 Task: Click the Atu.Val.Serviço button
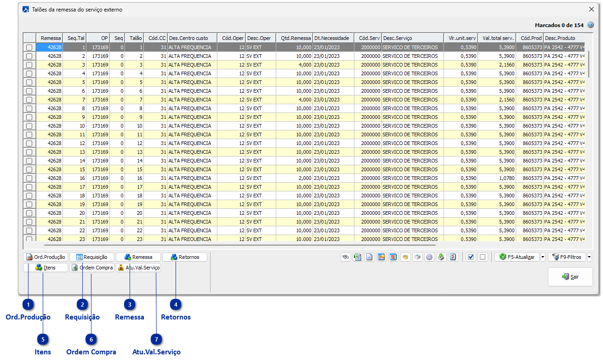pos(138,268)
